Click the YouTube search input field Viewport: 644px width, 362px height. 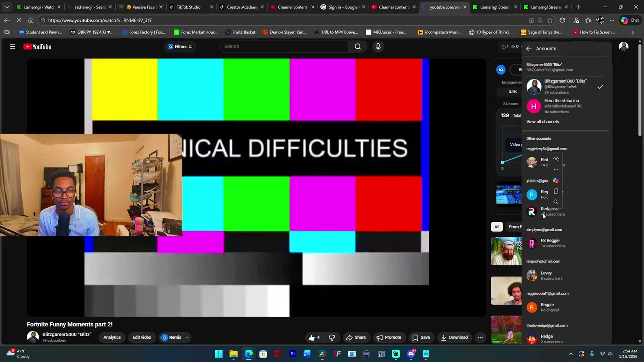pyautogui.click(x=283, y=46)
